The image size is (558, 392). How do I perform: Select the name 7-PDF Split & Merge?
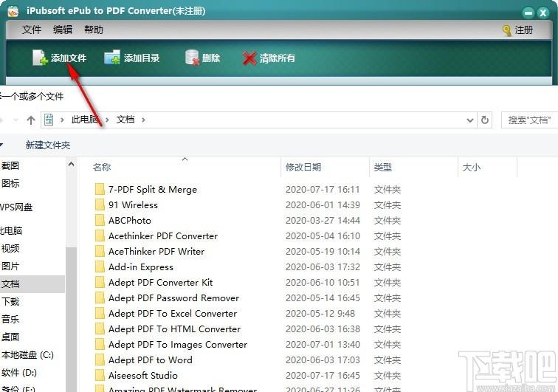pos(153,190)
